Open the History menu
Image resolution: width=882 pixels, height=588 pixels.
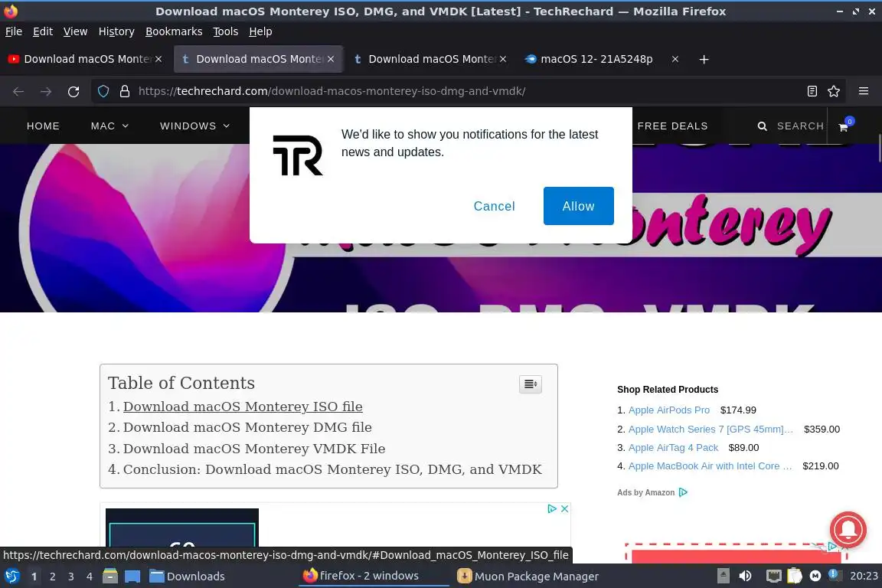pos(116,31)
